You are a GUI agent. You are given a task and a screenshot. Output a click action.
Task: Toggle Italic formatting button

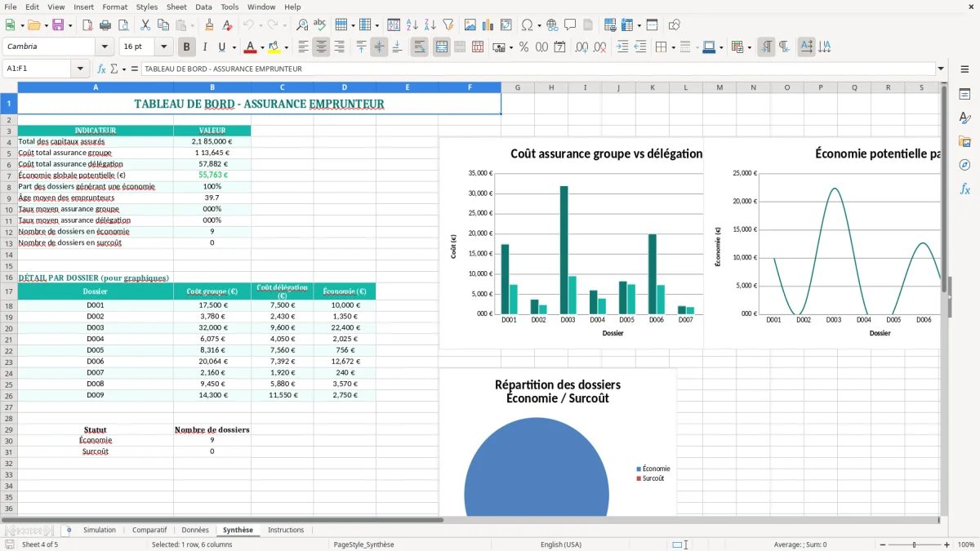204,47
